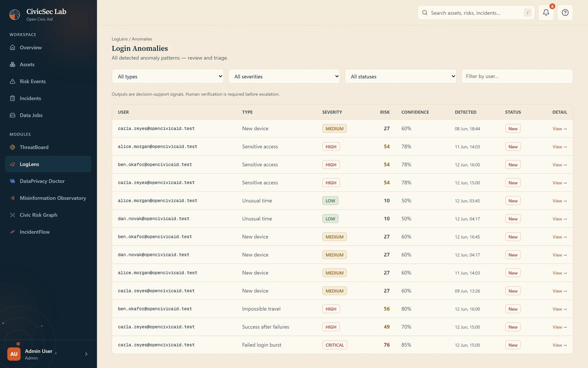The height and width of the screenshot is (368, 588).
Task: View the Impossible travel anomaly detail
Action: [x=560, y=309]
